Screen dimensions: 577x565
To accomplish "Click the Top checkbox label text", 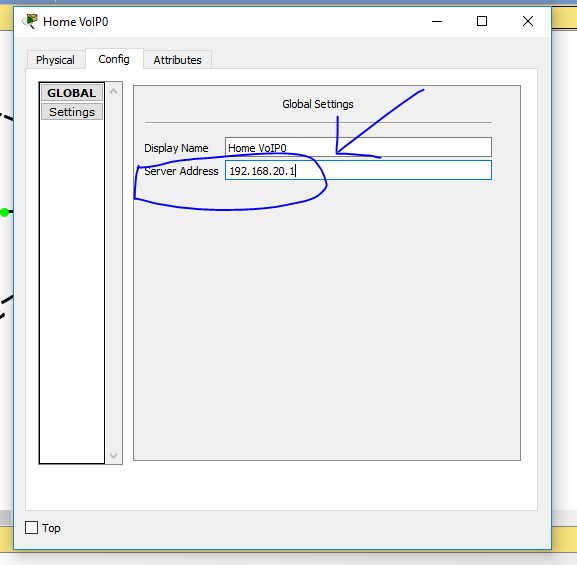I will point(51,528).
